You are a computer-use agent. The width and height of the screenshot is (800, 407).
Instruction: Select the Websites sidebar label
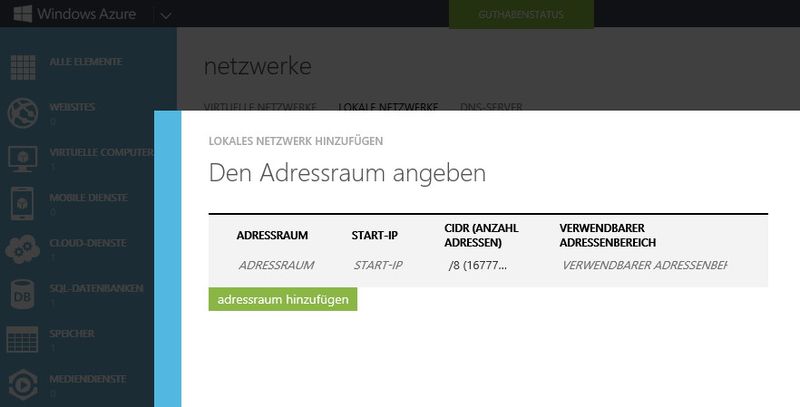[x=72, y=107]
